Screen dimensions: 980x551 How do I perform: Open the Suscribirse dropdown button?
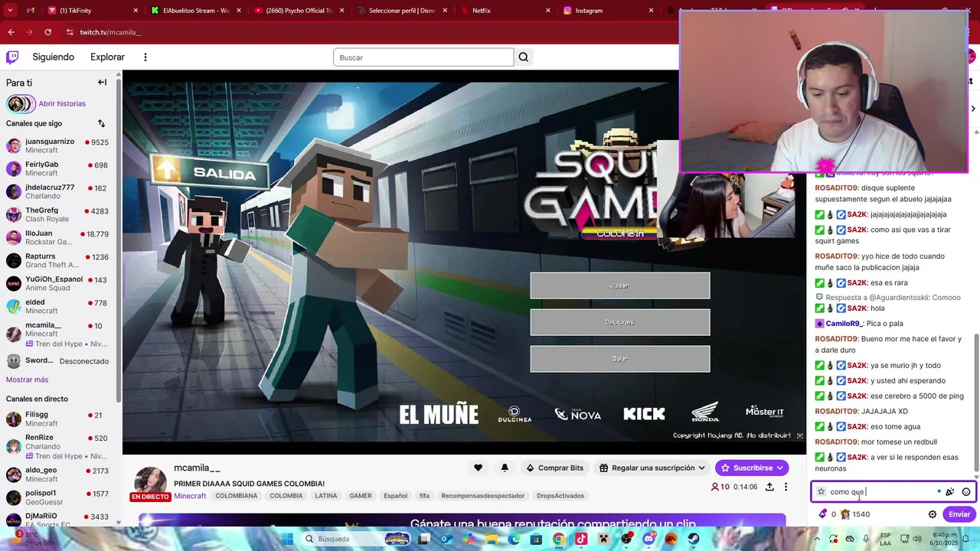tap(752, 468)
